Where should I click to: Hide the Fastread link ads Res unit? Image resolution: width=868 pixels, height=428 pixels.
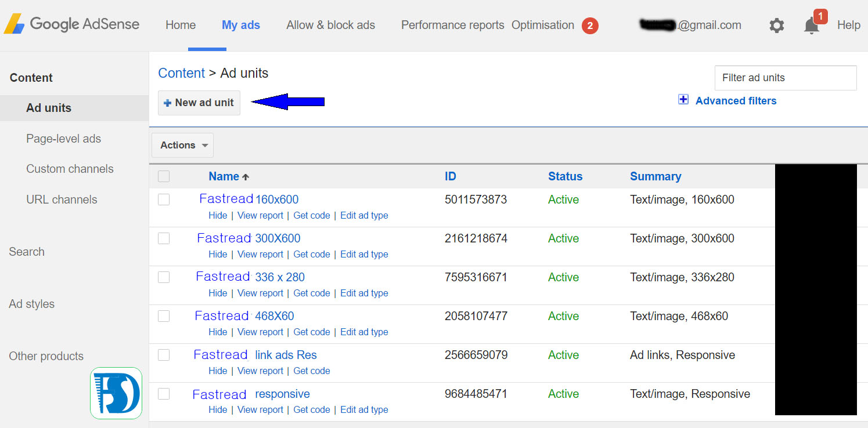point(218,371)
